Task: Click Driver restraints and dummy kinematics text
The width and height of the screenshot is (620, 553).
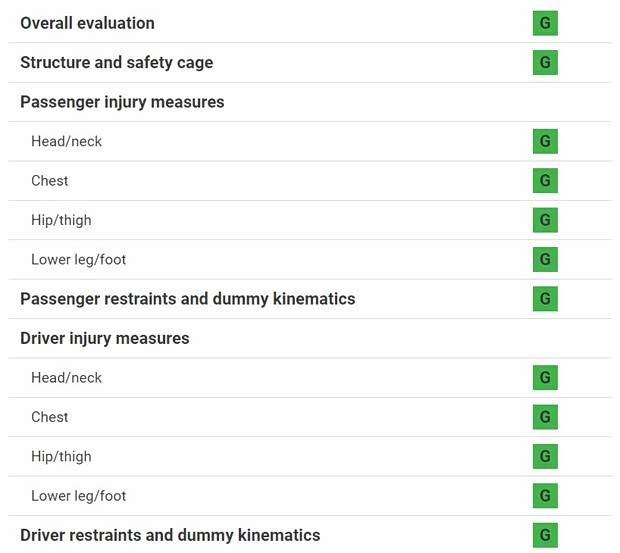Action: (x=170, y=535)
